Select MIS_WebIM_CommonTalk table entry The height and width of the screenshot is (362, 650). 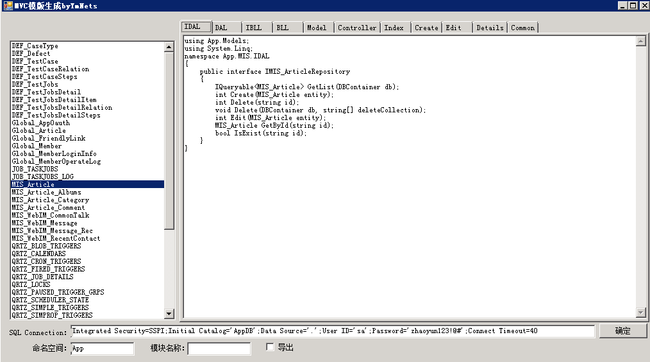coord(87,215)
